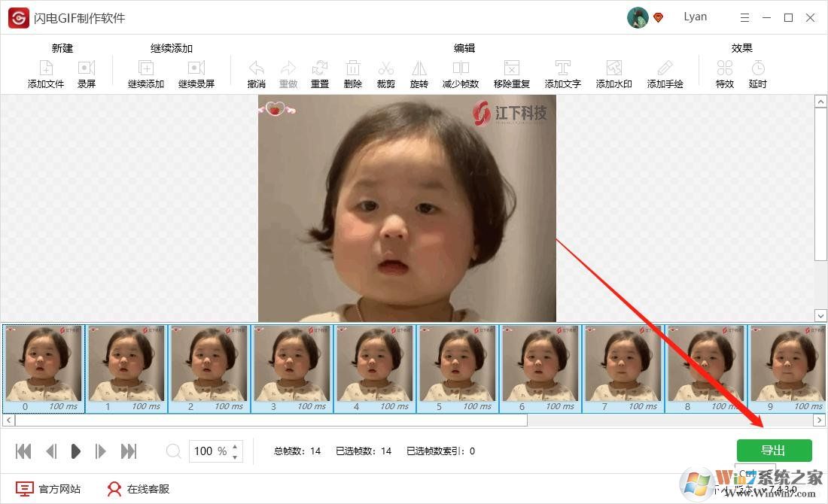Play the GIF preview
This screenshot has width=828, height=504.
[75, 451]
